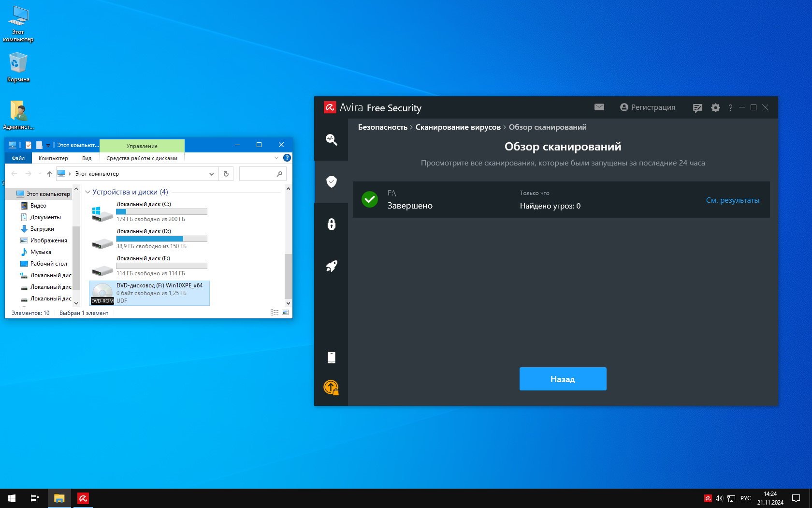Click the orange upgrade arrow icon
Viewport: 812px width, 508px height.
[331, 387]
